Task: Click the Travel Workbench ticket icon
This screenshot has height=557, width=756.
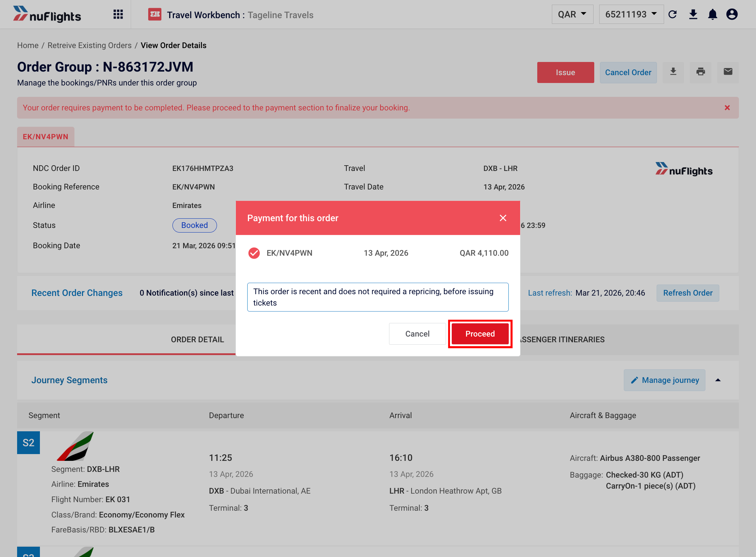Action: (155, 14)
